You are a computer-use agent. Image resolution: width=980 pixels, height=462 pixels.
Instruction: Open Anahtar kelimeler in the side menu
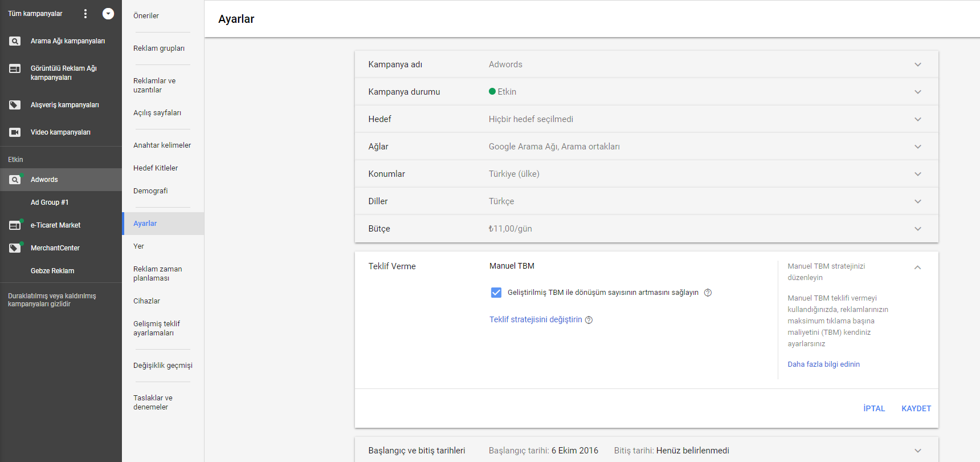[162, 145]
